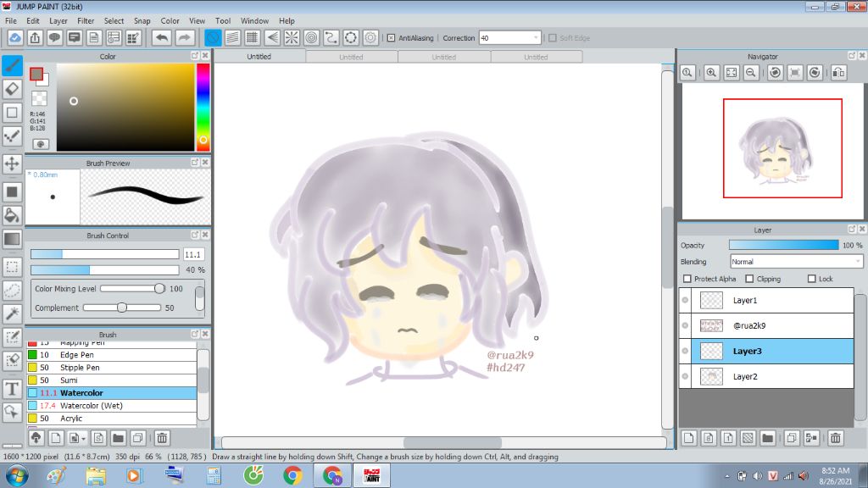Fit canvas to window in Navigator
The width and height of the screenshot is (868, 488).
[732, 73]
